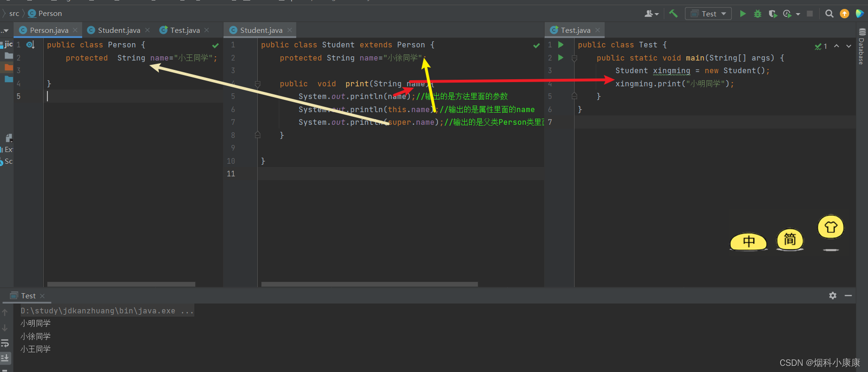Click the Profile run clock icon
Viewport: 868px width, 372px height.
pyautogui.click(x=787, y=14)
